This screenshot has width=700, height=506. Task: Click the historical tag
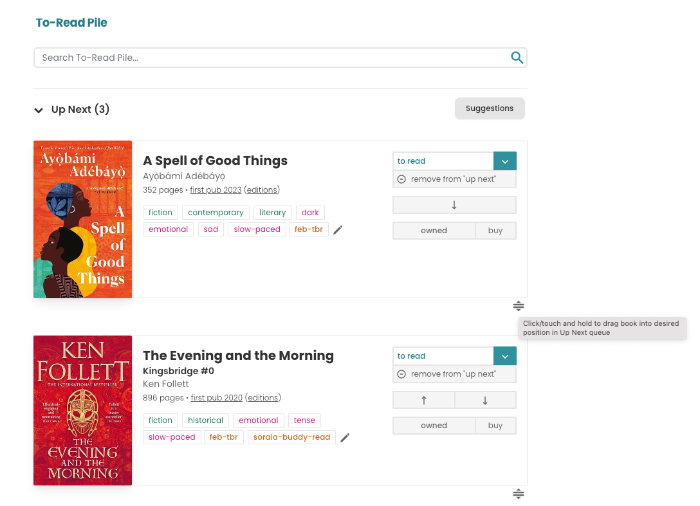pyautogui.click(x=205, y=421)
